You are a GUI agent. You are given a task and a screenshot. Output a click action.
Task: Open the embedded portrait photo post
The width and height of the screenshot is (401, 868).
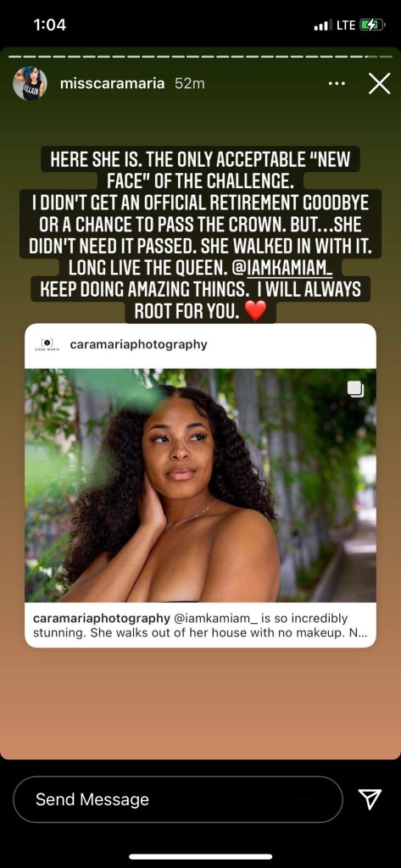click(x=200, y=486)
